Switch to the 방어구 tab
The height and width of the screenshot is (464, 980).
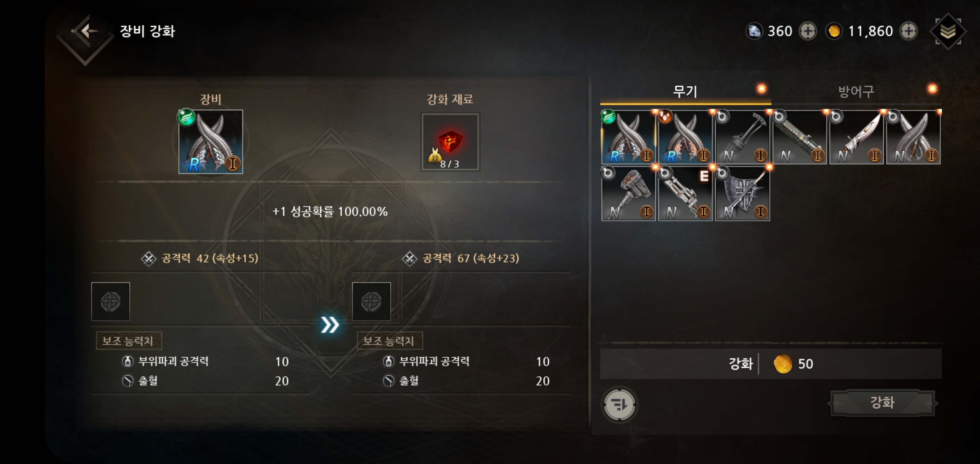point(856,92)
